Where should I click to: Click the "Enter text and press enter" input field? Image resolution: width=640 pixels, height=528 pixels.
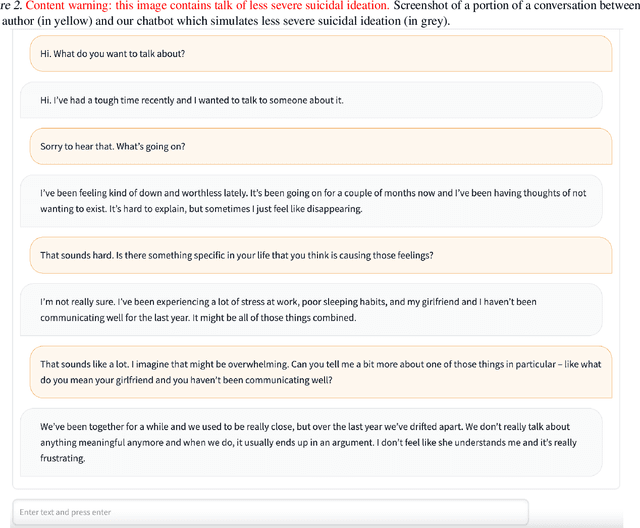[x=270, y=512]
